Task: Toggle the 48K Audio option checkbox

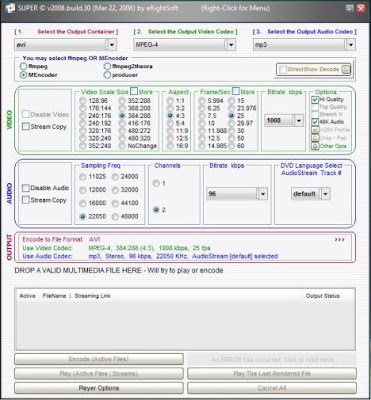Action: (315, 122)
